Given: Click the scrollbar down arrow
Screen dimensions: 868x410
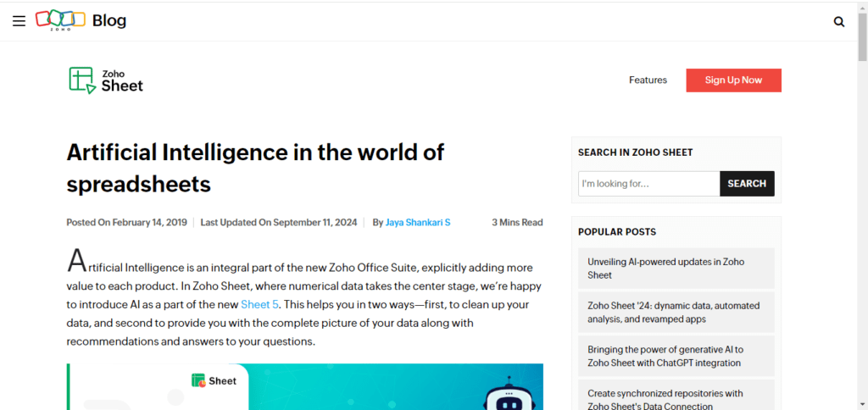Looking at the screenshot, I should [x=861, y=403].
